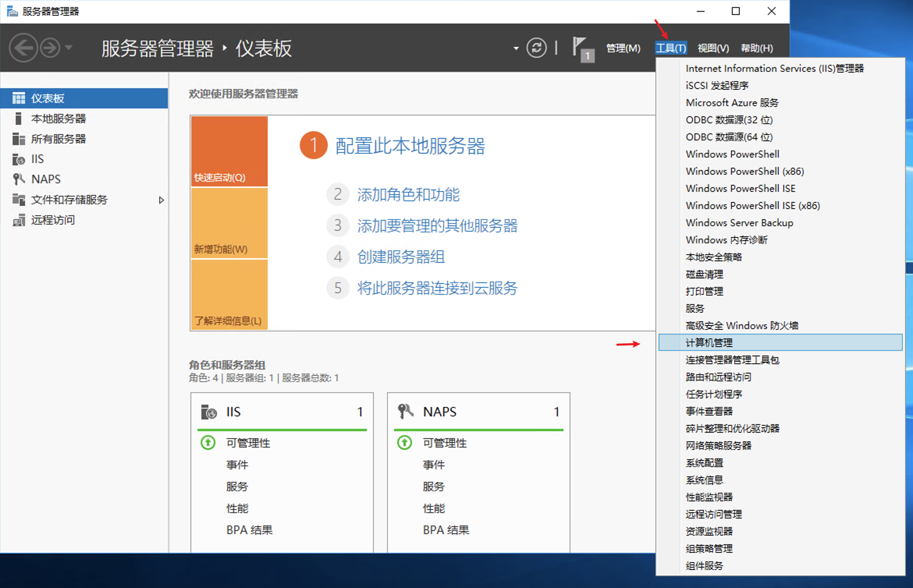Select the IIS icon in the sidebar
The height and width of the screenshot is (588, 913).
(18, 159)
